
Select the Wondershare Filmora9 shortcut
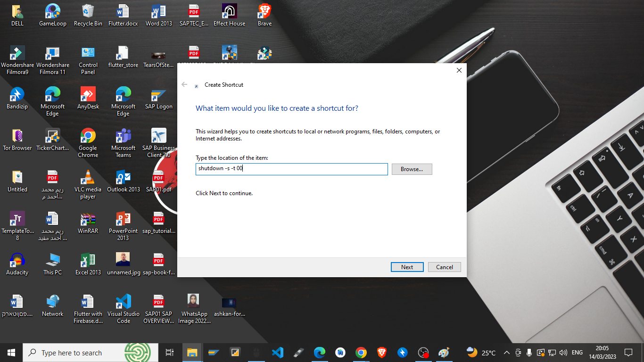(x=17, y=60)
